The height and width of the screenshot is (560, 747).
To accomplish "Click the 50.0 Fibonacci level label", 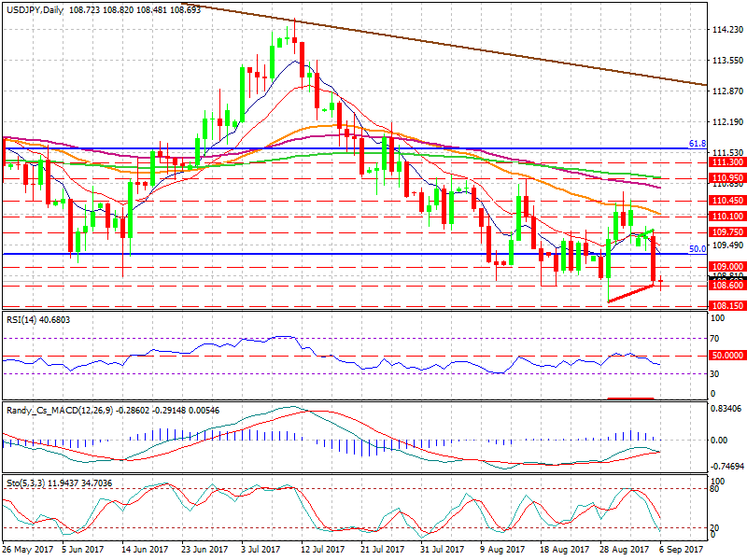I will (x=698, y=249).
